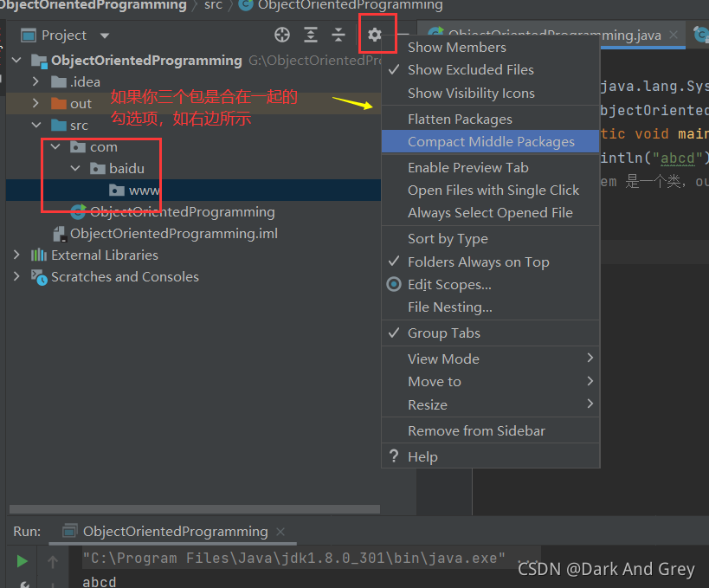The height and width of the screenshot is (588, 709).
Task: Click the orange out folder icon
Action: coord(59,104)
